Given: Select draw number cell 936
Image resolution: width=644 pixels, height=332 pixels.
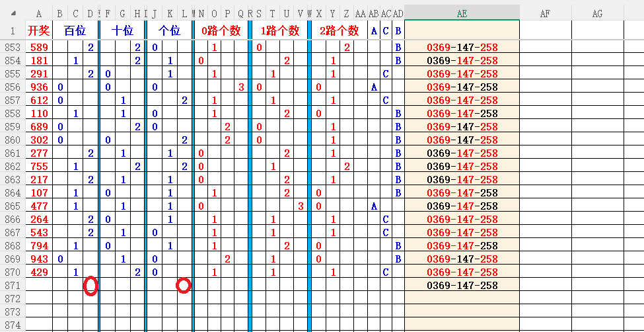Looking at the screenshot, I should [x=39, y=87].
